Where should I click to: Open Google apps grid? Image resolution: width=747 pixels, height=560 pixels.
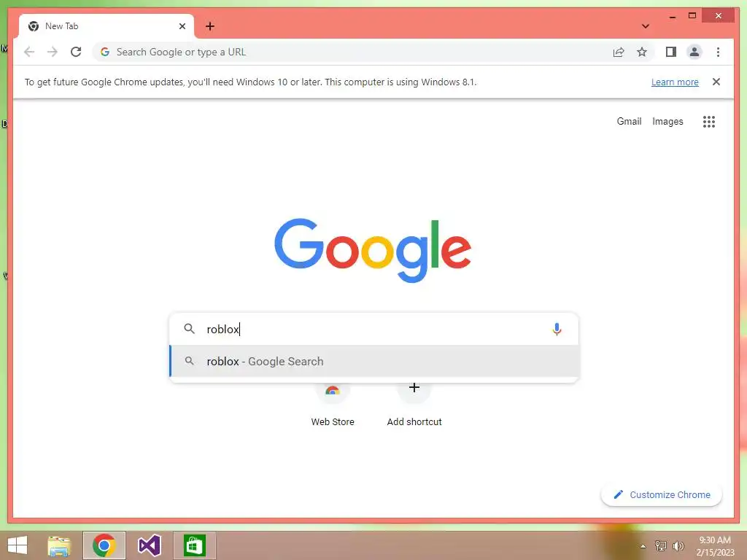tap(709, 122)
